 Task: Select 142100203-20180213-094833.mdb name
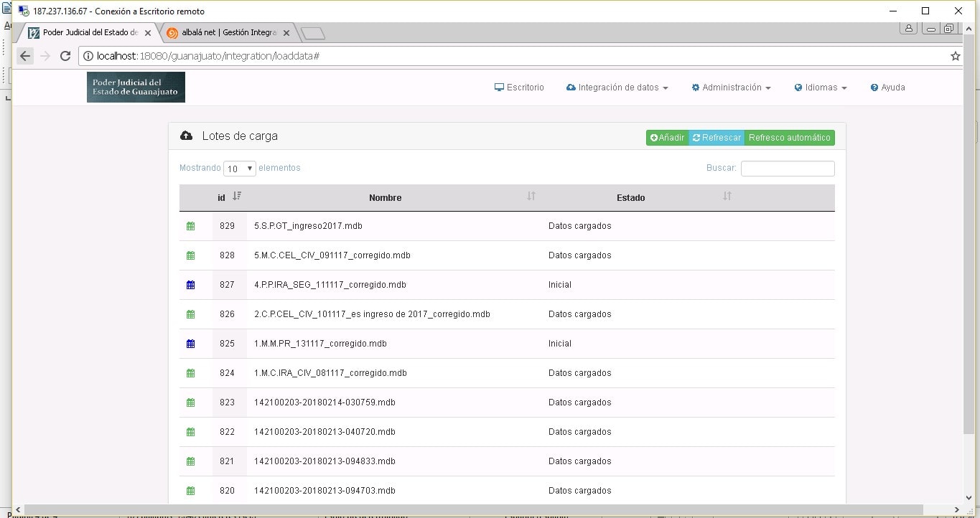pos(325,461)
